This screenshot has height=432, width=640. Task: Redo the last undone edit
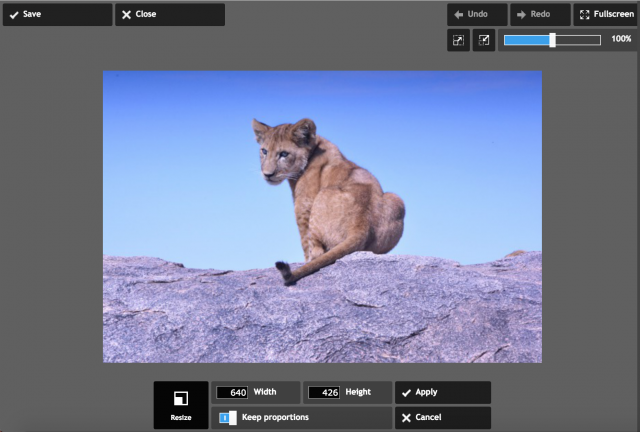tap(539, 15)
